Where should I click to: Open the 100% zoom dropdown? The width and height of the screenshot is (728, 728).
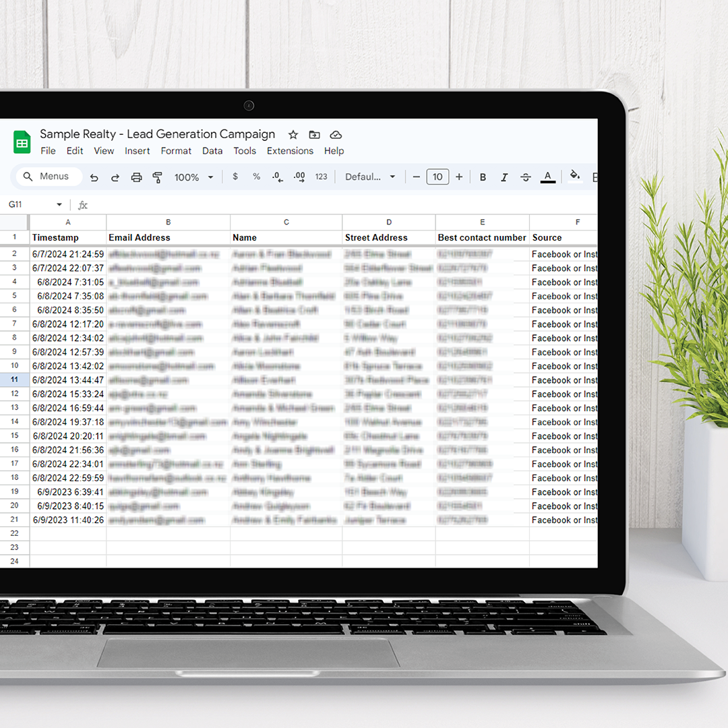[193, 177]
